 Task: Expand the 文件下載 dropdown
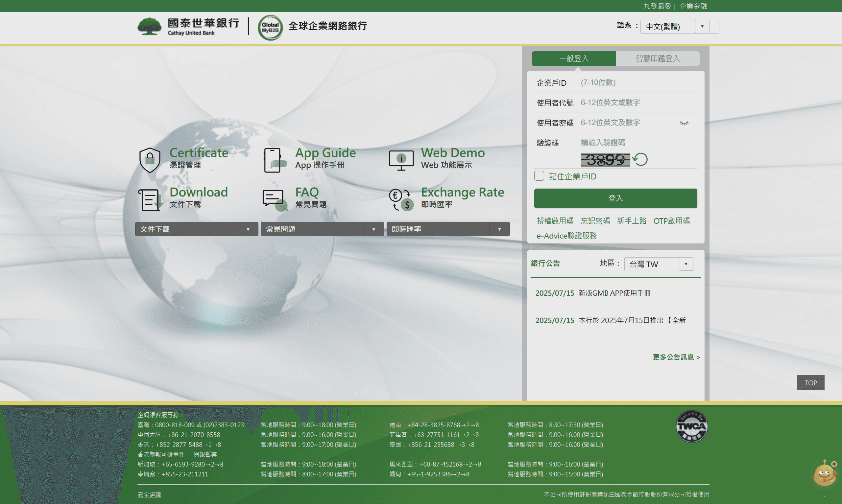pyautogui.click(x=196, y=229)
